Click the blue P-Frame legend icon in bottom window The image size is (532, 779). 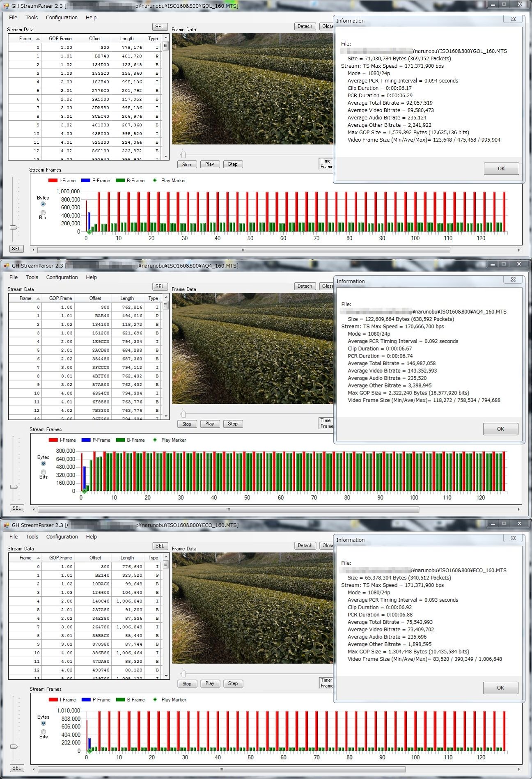pyautogui.click(x=86, y=700)
